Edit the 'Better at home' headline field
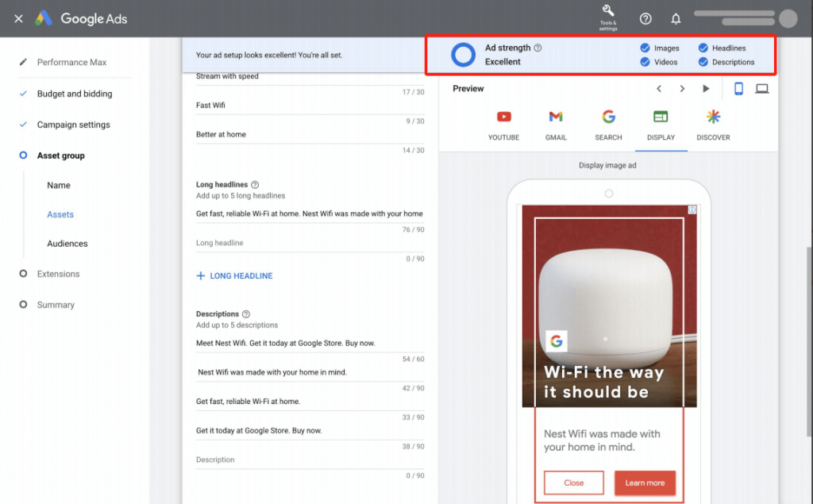Image resolution: width=813 pixels, height=504 pixels. coord(310,135)
